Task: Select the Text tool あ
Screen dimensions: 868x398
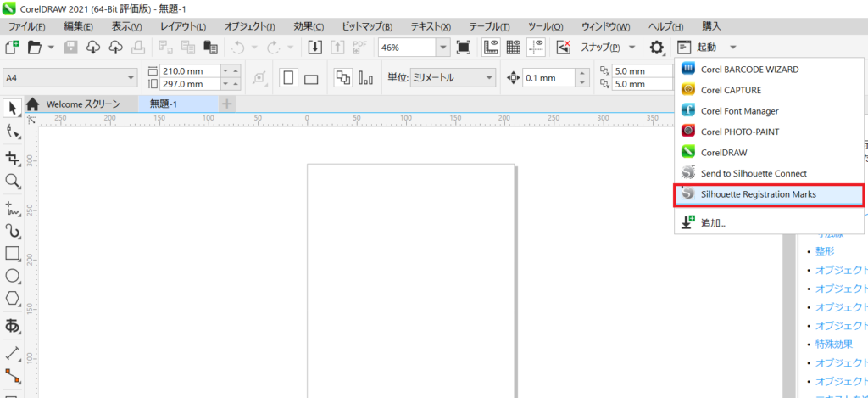Action: [x=12, y=326]
